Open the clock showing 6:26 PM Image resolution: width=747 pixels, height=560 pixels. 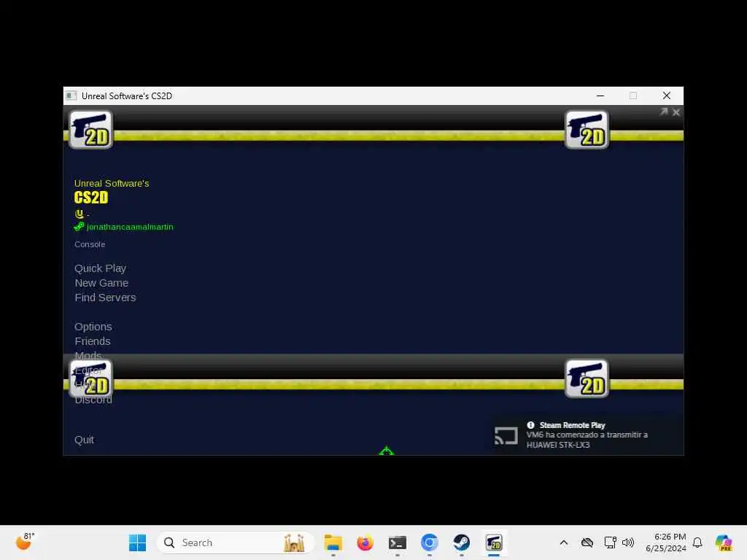[x=666, y=542]
